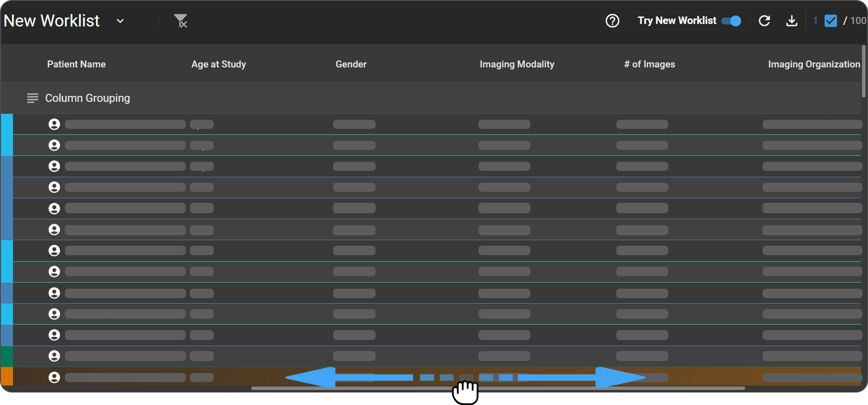Click the green-marked row's patient icon
This screenshot has height=405, width=868.
tap(54, 356)
